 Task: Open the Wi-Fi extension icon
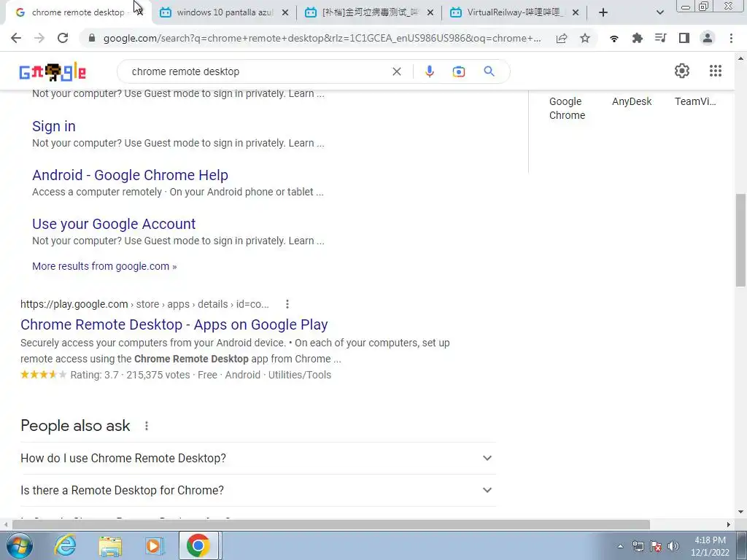614,39
